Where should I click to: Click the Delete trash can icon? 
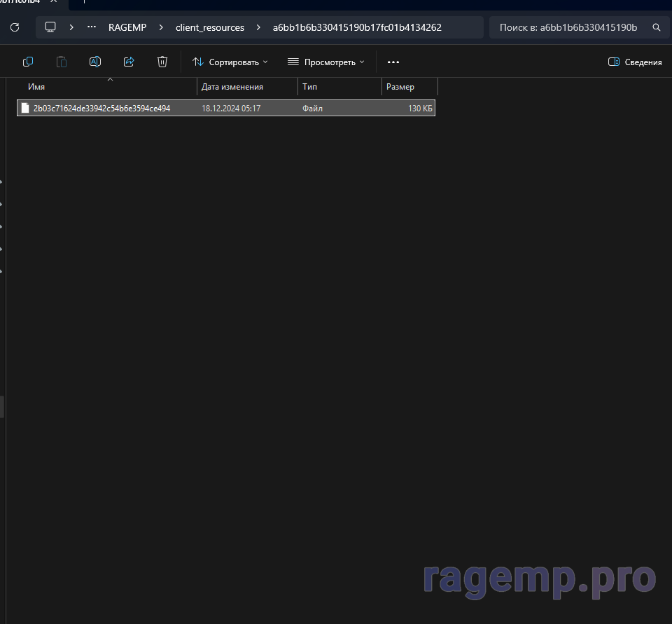(162, 62)
